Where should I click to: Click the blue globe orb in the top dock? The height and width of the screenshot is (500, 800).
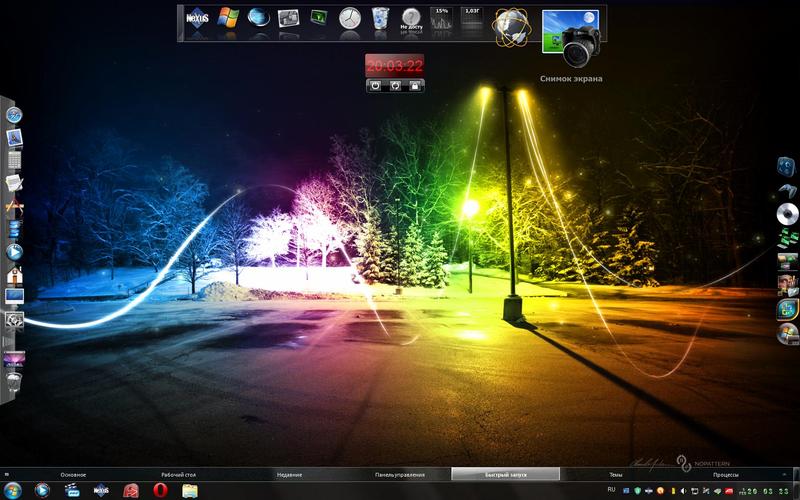(x=259, y=17)
